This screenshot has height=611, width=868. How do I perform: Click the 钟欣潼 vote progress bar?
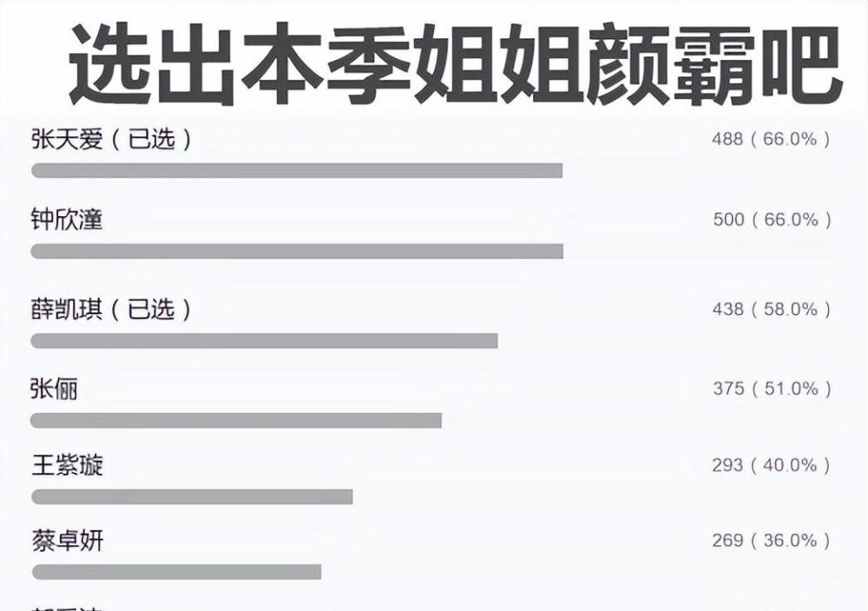click(297, 252)
